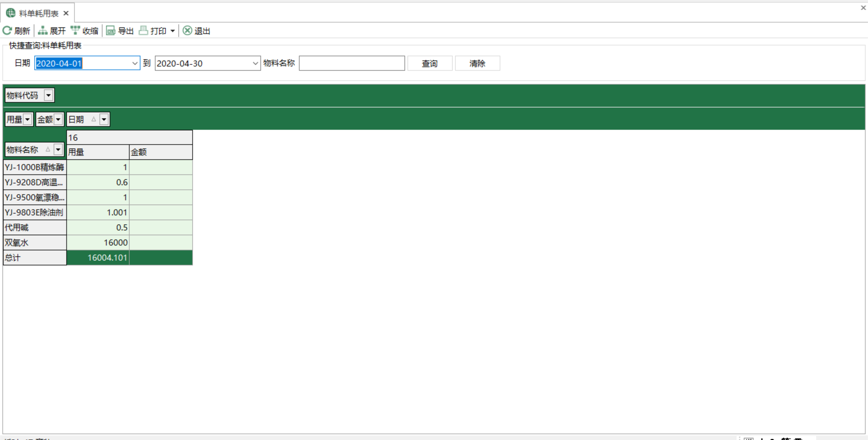Viewport: 868px width, 440px height.
Task: Open the 物料名称 row field dropdown
Action: (x=58, y=150)
